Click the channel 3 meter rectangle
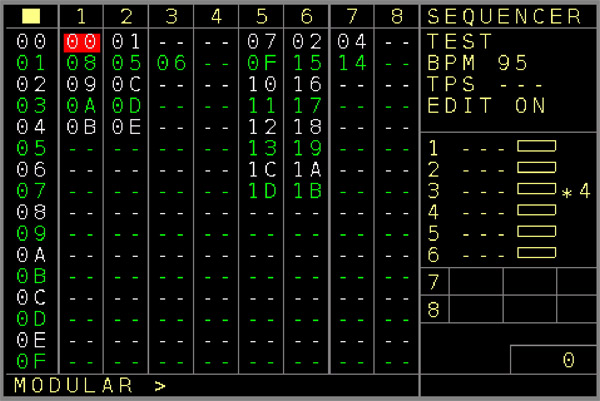 (x=536, y=189)
